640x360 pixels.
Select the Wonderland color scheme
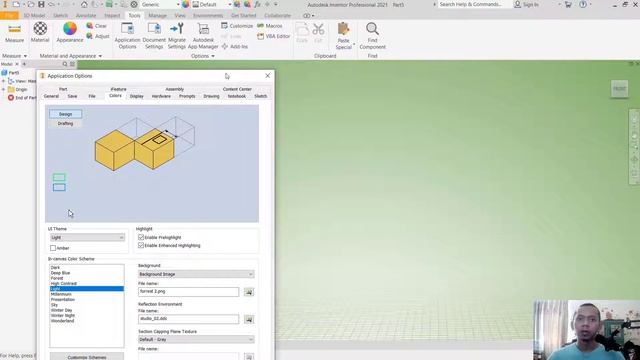point(87,321)
